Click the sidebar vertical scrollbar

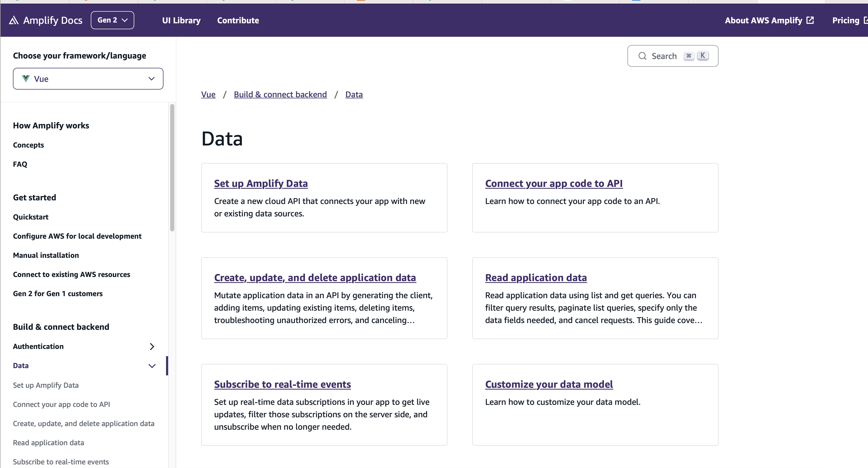pyautogui.click(x=172, y=167)
